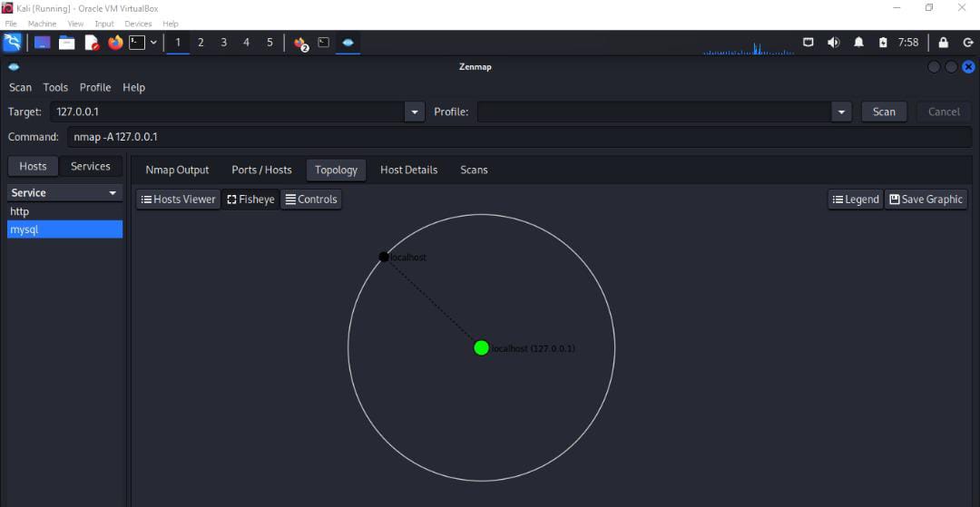980x507 pixels.
Task: Switch to workspace 2
Action: pos(201,43)
